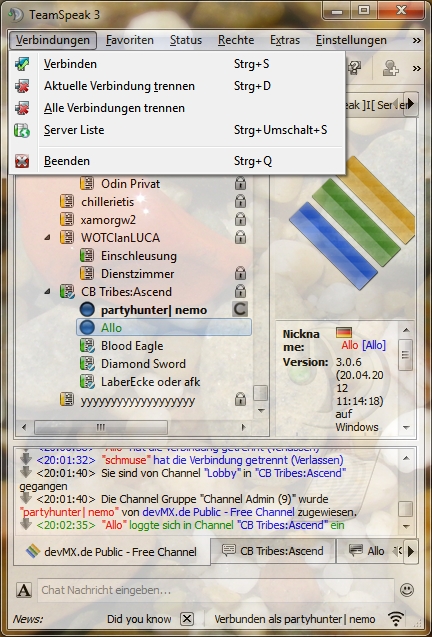432x637 pixels.
Task: Click the Server Liste refresh icon
Action: [x=22, y=130]
